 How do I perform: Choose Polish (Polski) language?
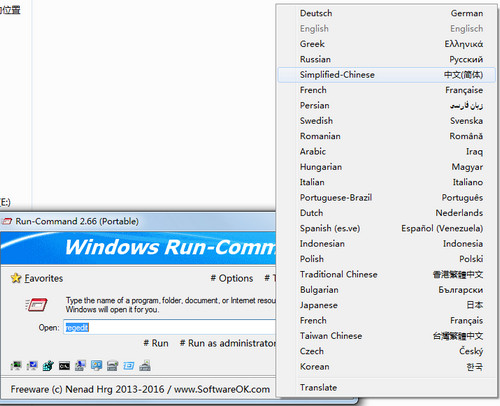point(387,259)
